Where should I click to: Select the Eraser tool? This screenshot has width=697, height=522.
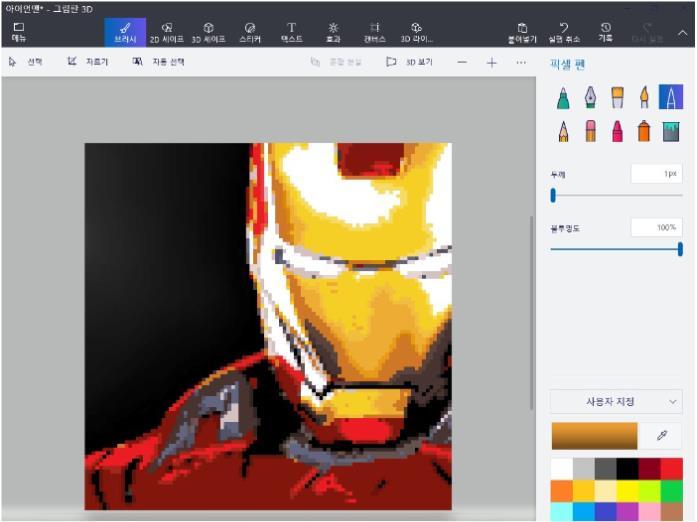pos(590,132)
